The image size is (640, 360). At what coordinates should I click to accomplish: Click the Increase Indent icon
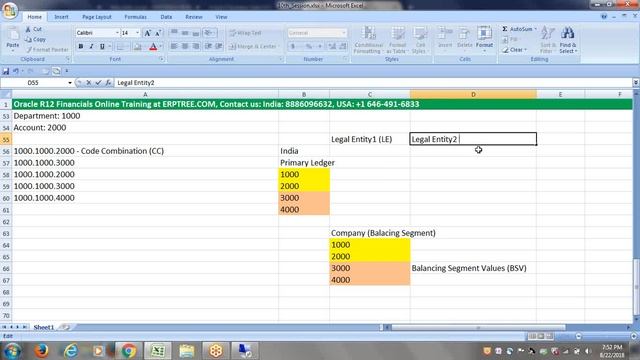coord(219,47)
